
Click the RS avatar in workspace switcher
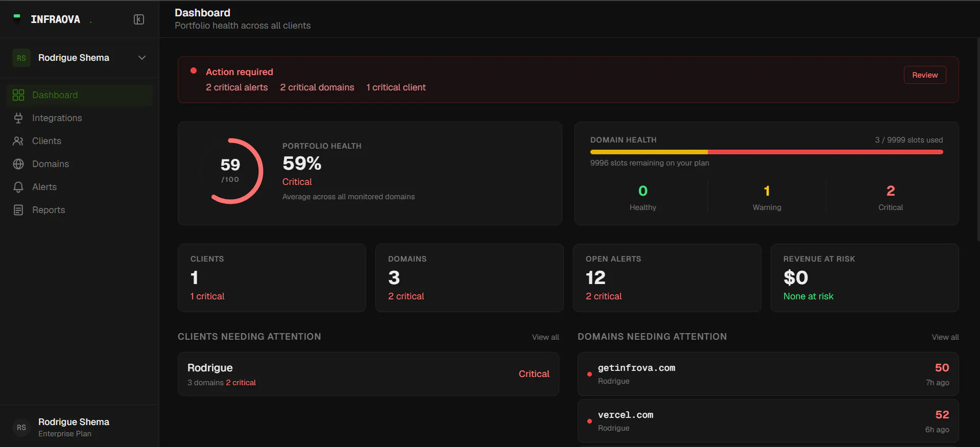point(21,58)
